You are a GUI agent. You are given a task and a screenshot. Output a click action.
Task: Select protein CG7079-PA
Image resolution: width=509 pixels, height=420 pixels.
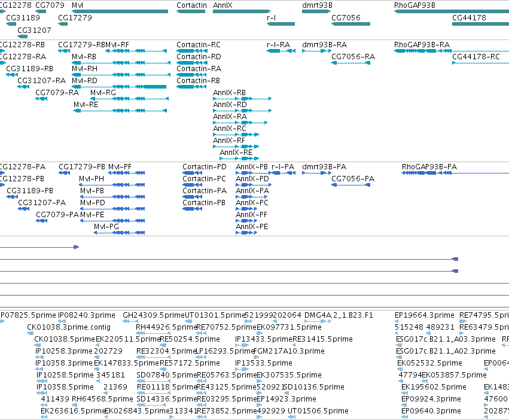click(x=57, y=214)
